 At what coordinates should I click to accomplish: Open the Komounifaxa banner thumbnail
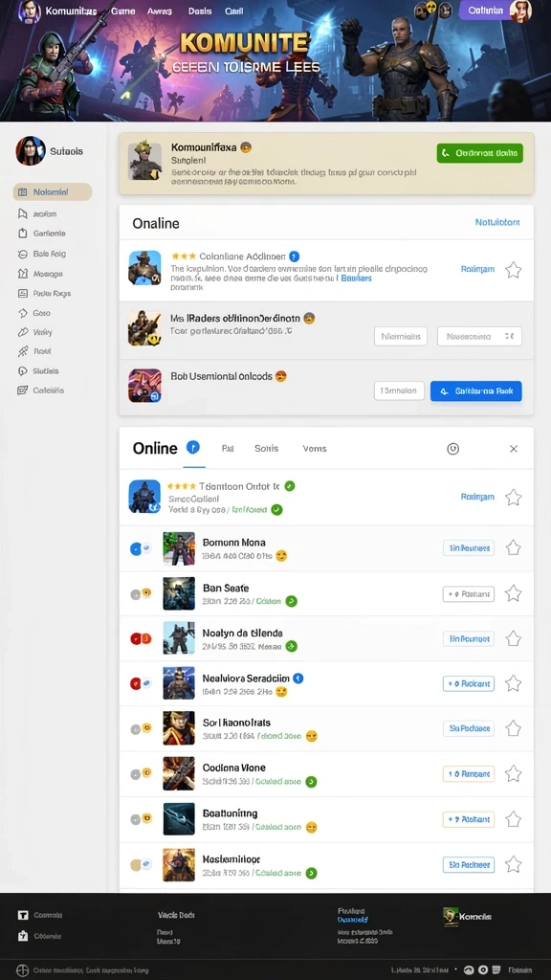pos(145,161)
